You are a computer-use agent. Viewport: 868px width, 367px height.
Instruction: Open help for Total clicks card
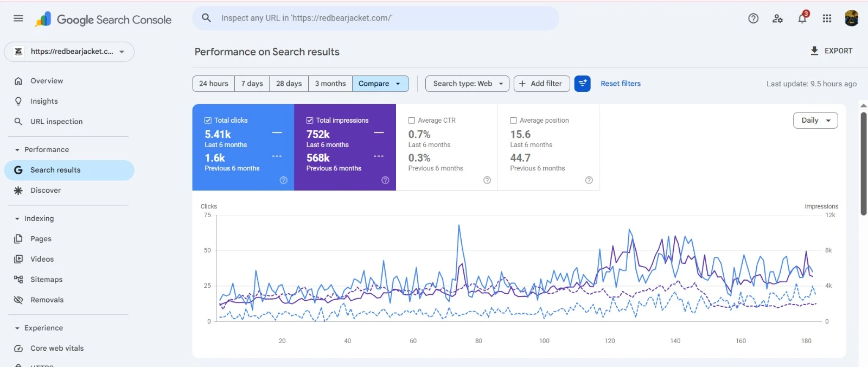pos(283,180)
